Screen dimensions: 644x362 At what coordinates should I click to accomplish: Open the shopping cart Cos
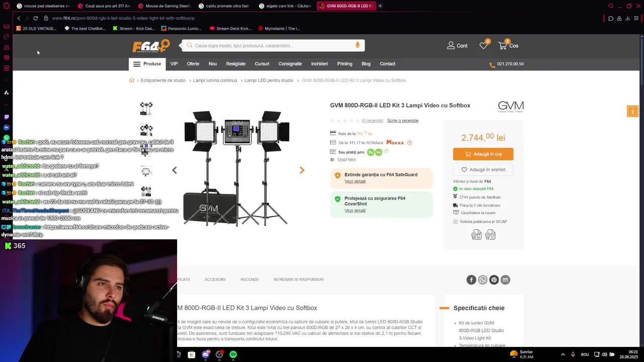508,46
